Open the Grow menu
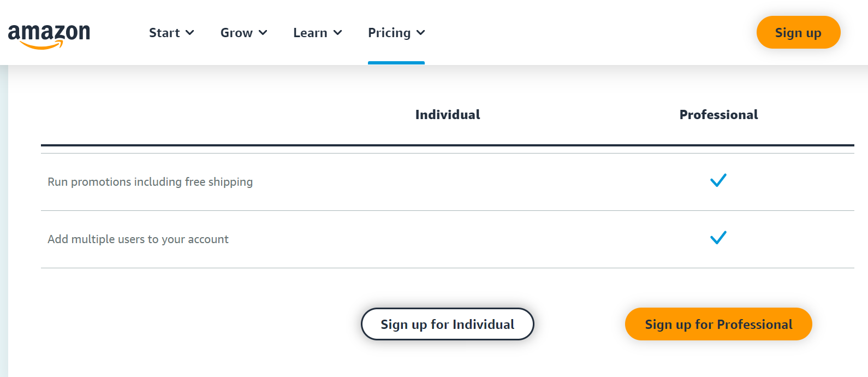This screenshot has width=868, height=377. [236, 33]
